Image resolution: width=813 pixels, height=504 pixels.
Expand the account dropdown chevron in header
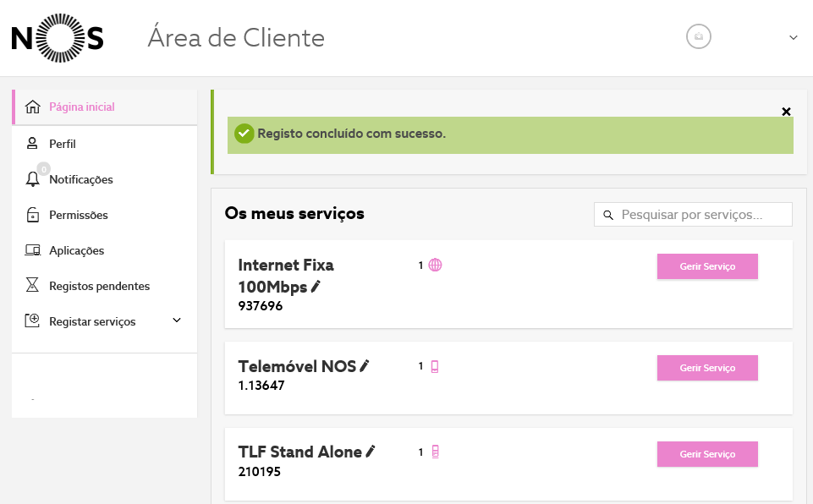click(793, 37)
